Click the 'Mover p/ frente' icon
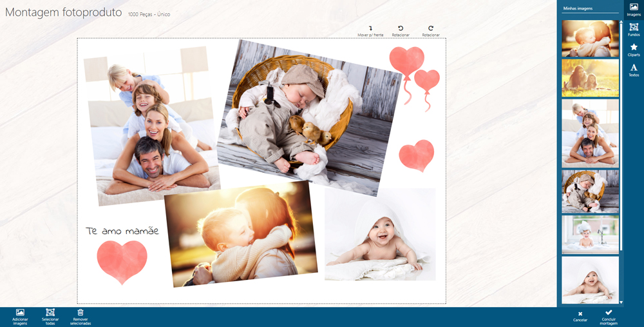This screenshot has height=327, width=644. click(x=370, y=28)
